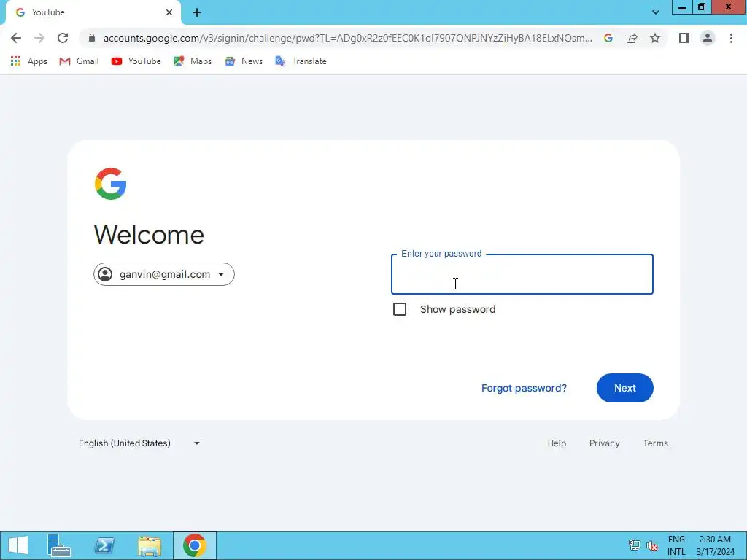Open the Windows Start menu
This screenshot has height=560, width=747.
(x=18, y=545)
